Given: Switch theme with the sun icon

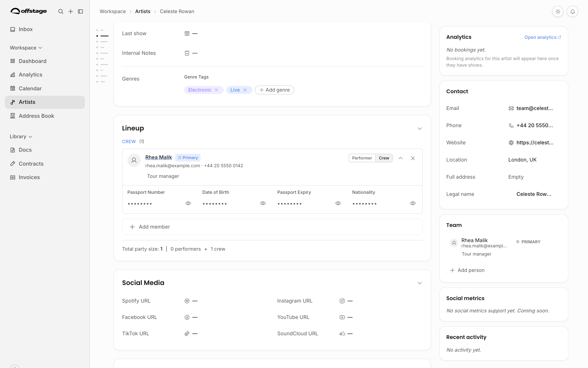Looking at the screenshot, I should coord(558,11).
